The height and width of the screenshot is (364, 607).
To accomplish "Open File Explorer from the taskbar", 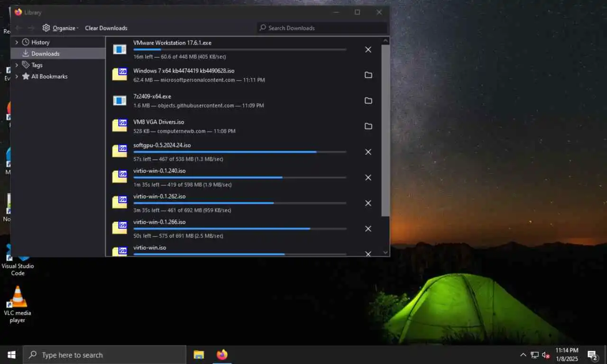I will coord(199,355).
